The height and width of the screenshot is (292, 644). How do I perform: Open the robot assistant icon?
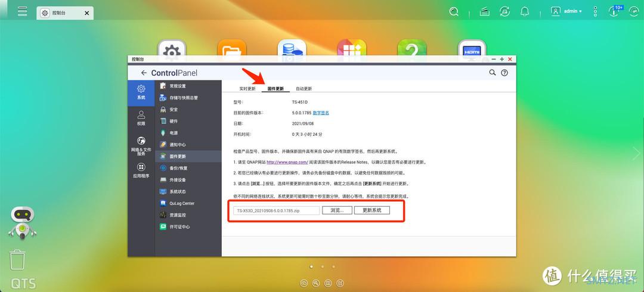pos(23,223)
